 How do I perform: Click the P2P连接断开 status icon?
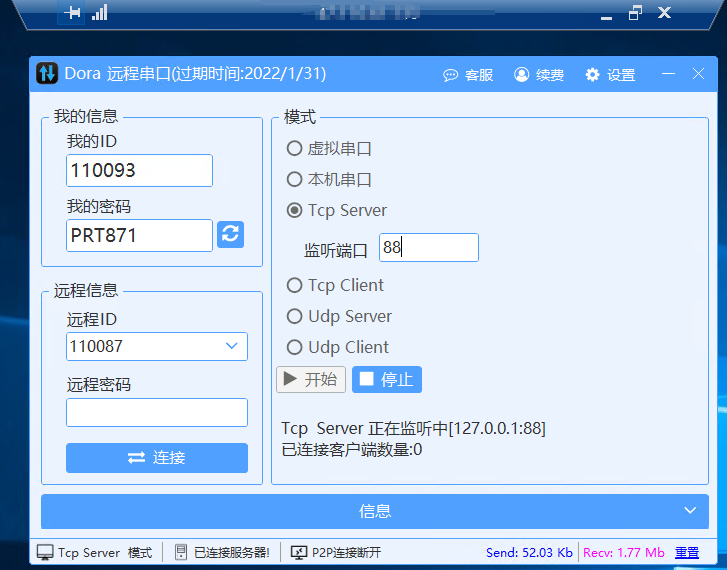tap(299, 552)
